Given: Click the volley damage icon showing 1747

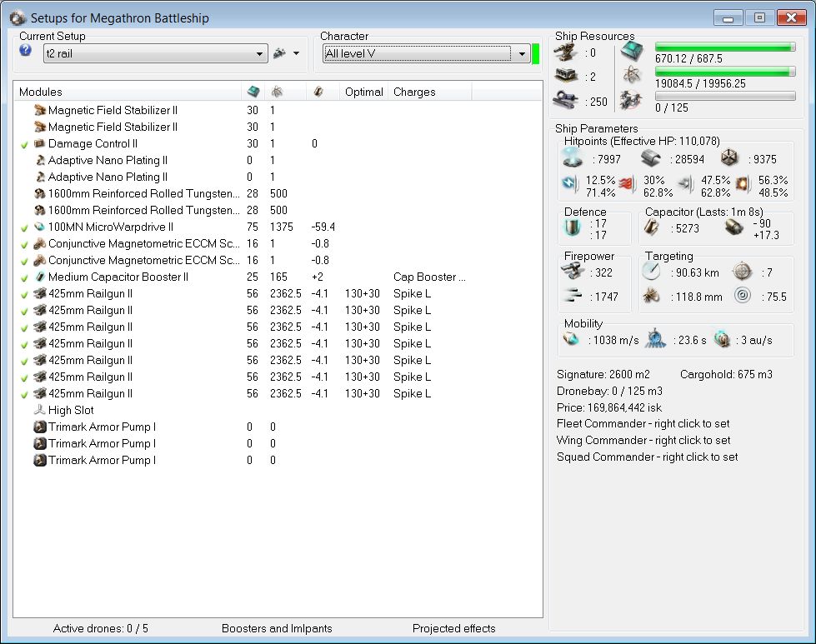Looking at the screenshot, I should click(x=573, y=296).
